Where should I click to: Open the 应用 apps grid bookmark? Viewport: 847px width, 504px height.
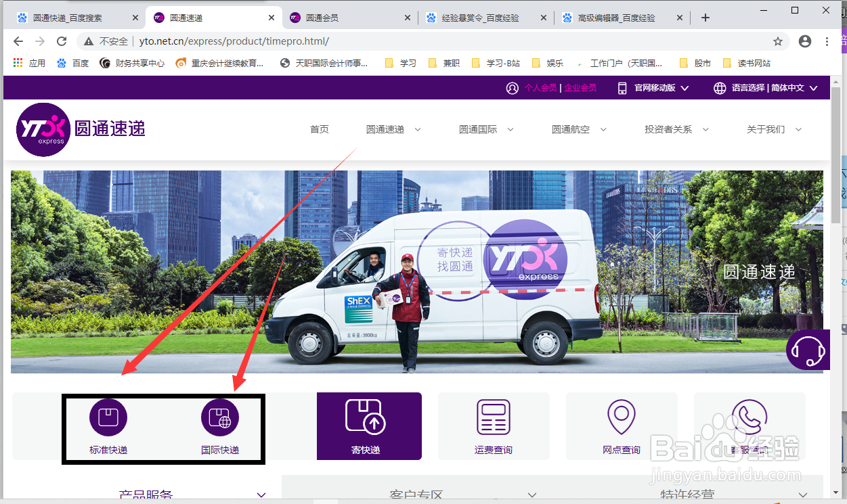coord(29,63)
